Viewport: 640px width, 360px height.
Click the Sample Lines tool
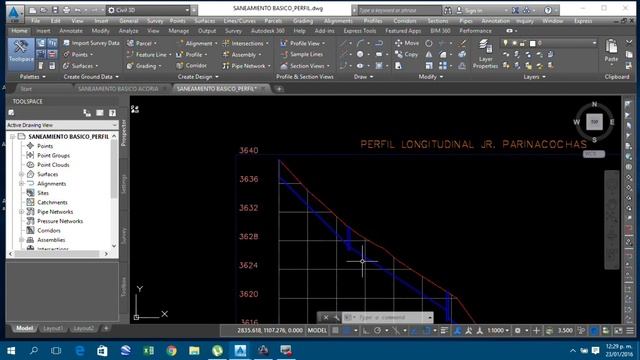click(302, 54)
